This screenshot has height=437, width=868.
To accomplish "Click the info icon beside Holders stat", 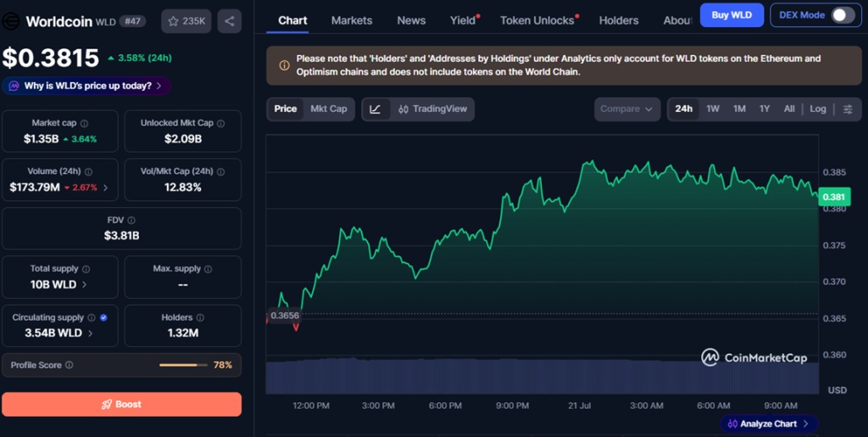I will tap(200, 317).
